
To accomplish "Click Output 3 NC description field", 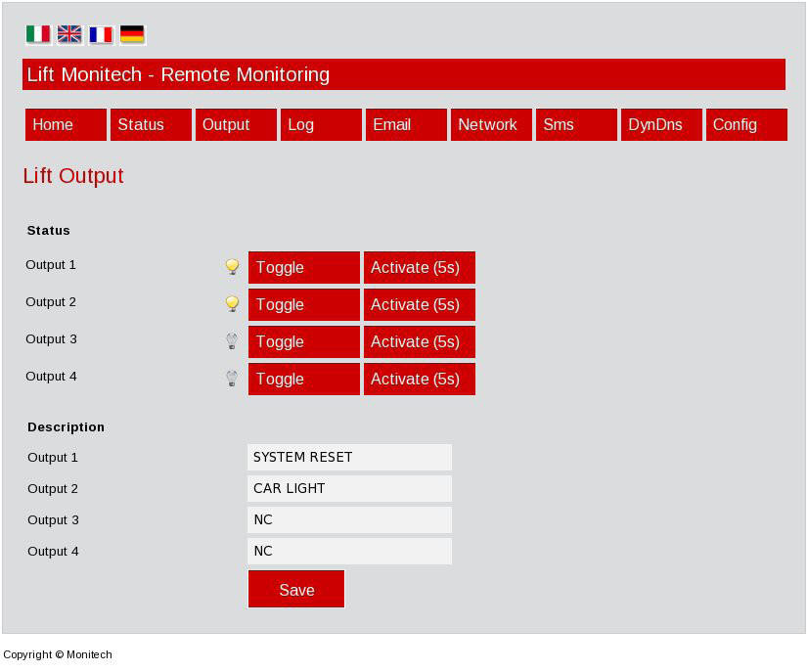I will tap(349, 520).
